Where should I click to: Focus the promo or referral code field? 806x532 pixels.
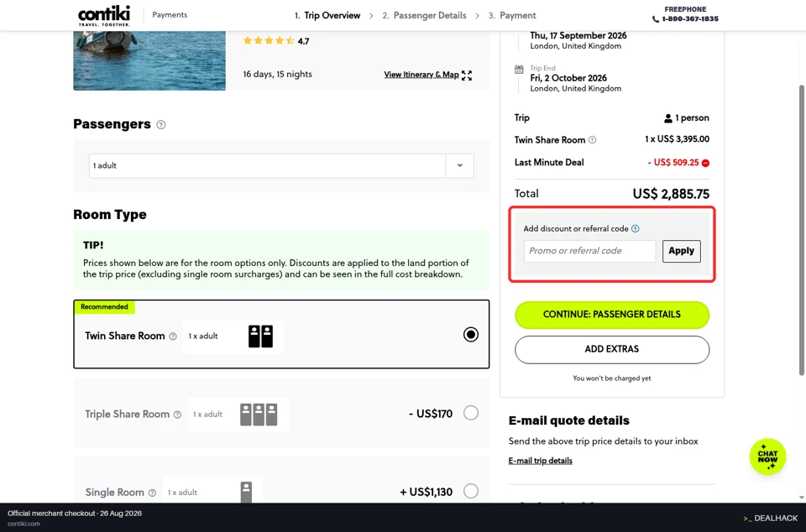click(589, 251)
